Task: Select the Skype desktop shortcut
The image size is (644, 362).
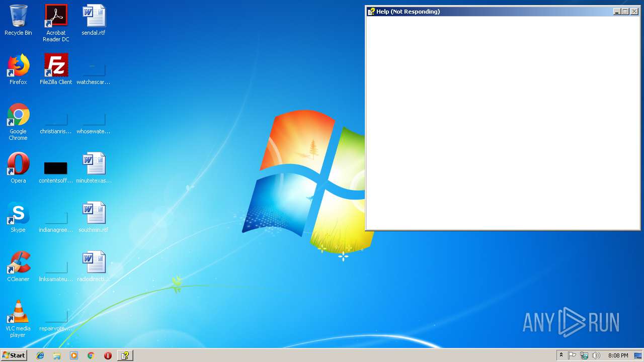Action: coord(18,217)
